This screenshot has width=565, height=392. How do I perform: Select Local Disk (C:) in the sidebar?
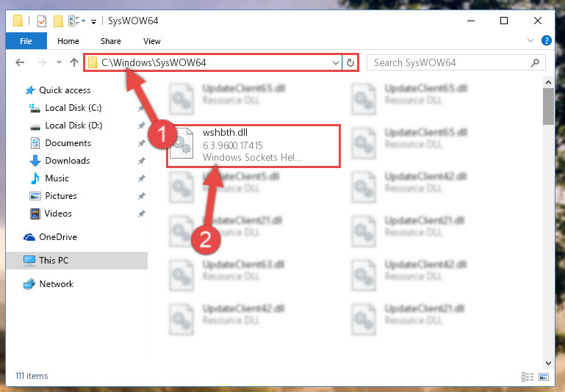pyautogui.click(x=73, y=108)
